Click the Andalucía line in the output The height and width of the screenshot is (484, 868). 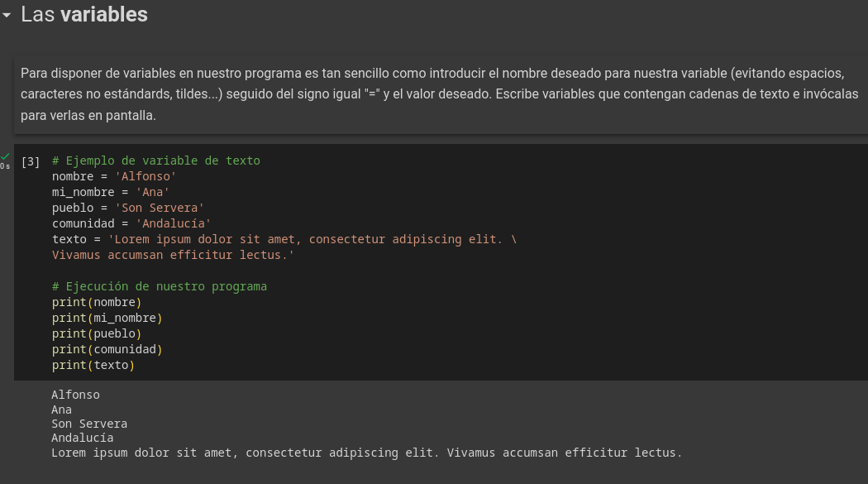tap(81, 438)
